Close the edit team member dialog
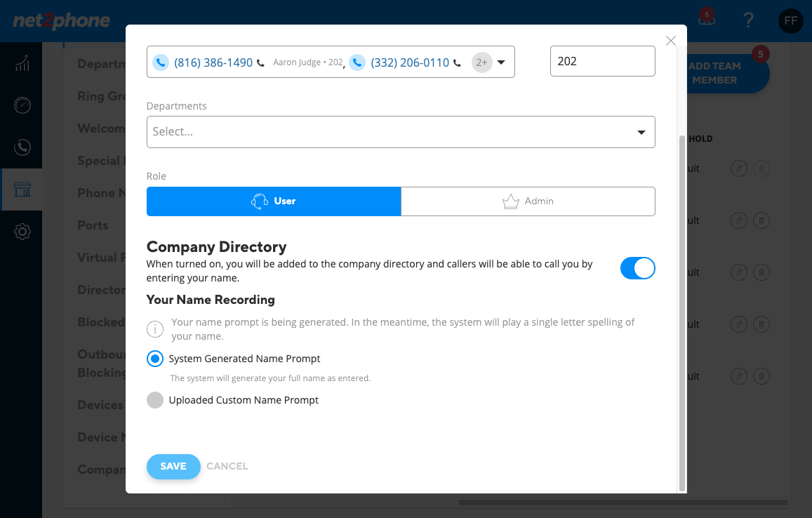The width and height of the screenshot is (812, 518). [x=671, y=41]
